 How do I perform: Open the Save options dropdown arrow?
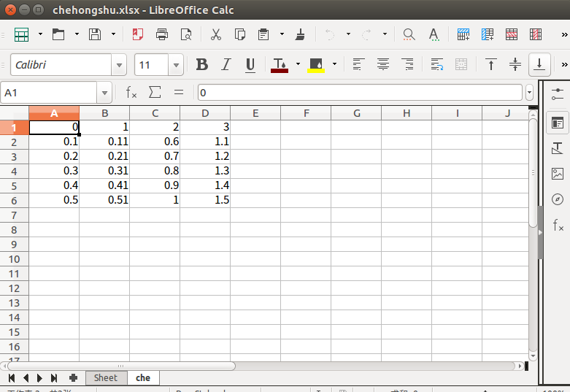(x=113, y=34)
